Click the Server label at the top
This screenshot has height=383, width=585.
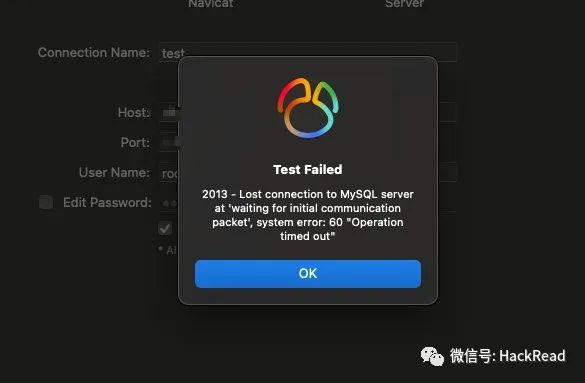(404, 4)
